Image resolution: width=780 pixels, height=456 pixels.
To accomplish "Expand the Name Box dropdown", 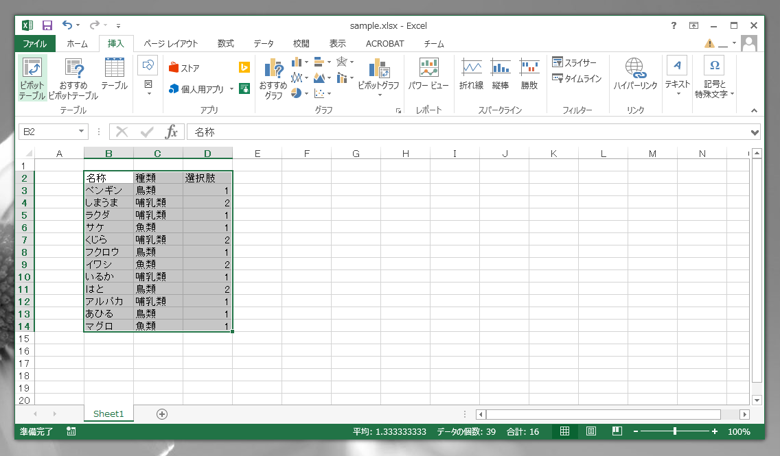I will pos(81,131).
